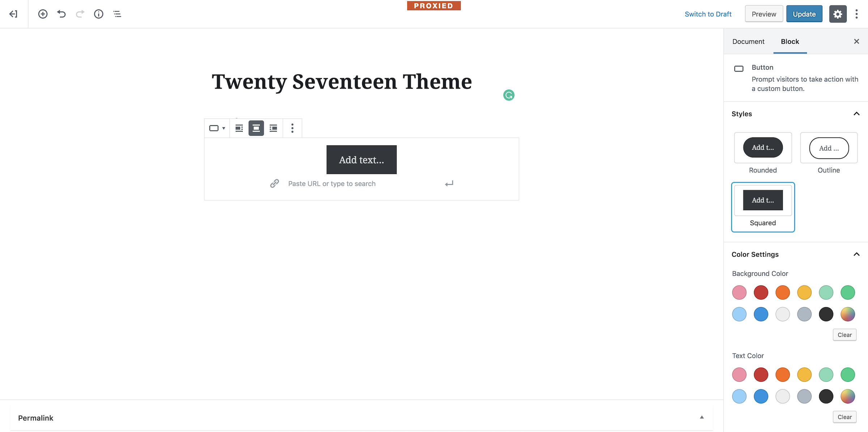The image size is (868, 432).
Task: Pick the green background color swatch
Action: 847,292
